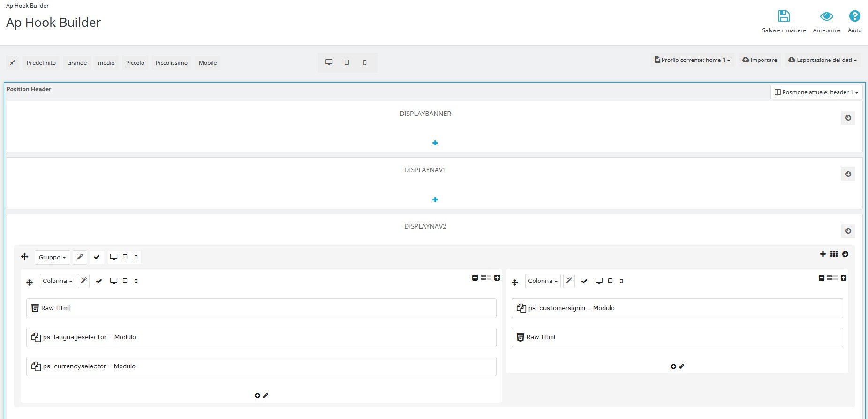Click the pencil edit icon below ps_currencyselector
The height and width of the screenshot is (419, 868).
tap(265, 396)
